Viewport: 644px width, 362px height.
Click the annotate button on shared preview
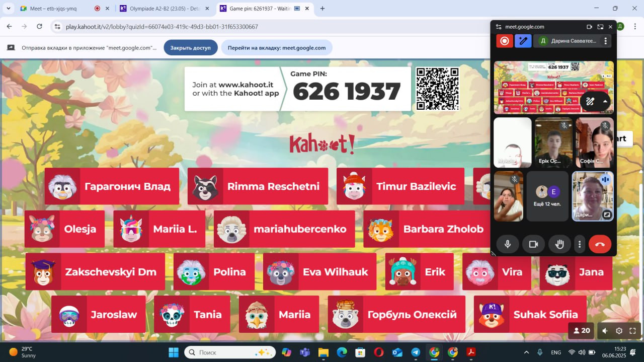tap(590, 101)
